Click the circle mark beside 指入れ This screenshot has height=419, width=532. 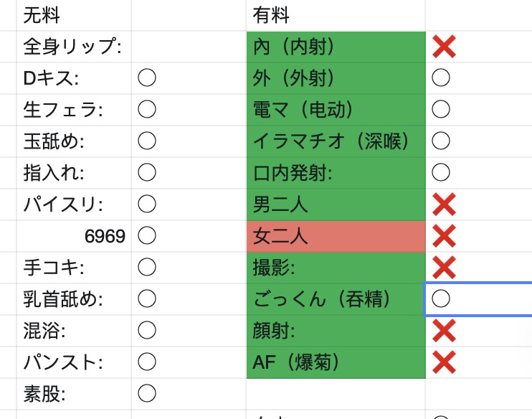147,172
